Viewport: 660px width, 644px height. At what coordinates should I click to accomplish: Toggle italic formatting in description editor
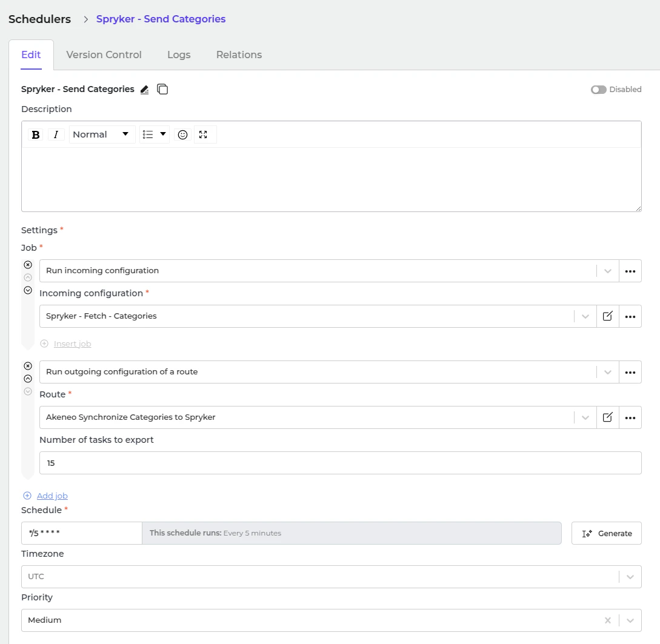[56, 134]
